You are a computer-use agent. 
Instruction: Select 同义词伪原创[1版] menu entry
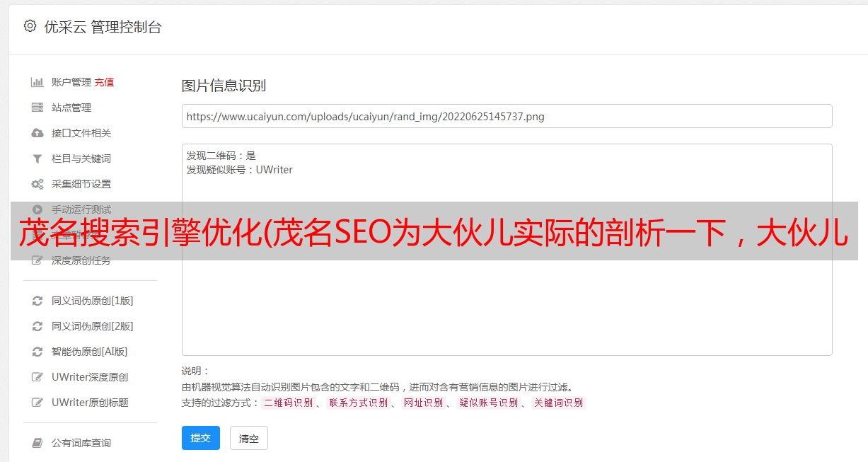click(x=93, y=301)
